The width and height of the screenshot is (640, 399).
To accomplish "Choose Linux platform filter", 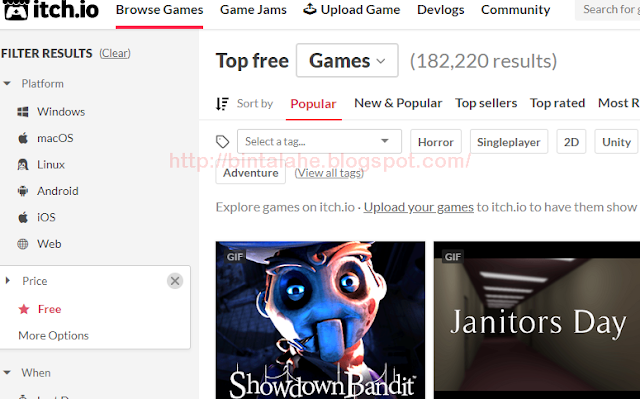I will [x=51, y=165].
